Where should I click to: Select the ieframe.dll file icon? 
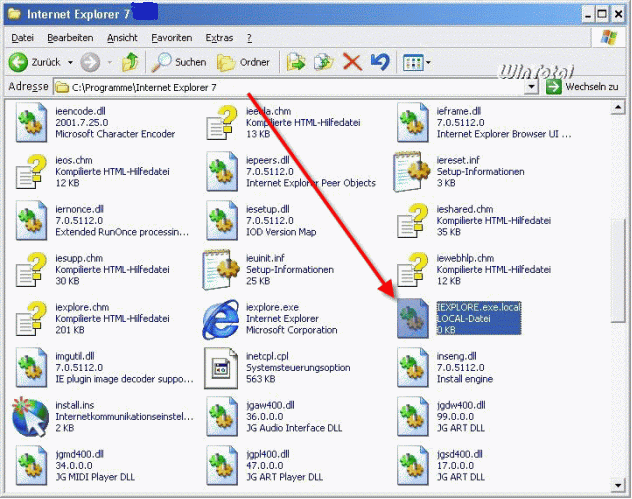click(x=412, y=123)
